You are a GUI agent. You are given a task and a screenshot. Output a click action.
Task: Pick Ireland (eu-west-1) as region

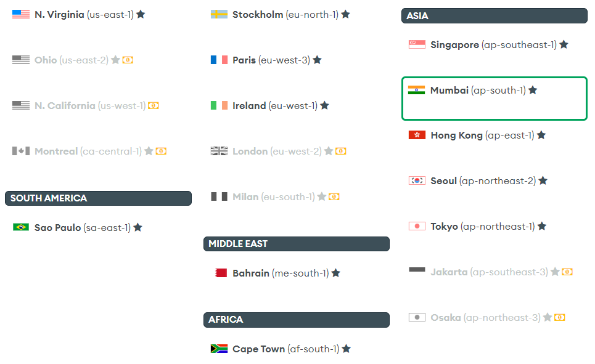270,105
